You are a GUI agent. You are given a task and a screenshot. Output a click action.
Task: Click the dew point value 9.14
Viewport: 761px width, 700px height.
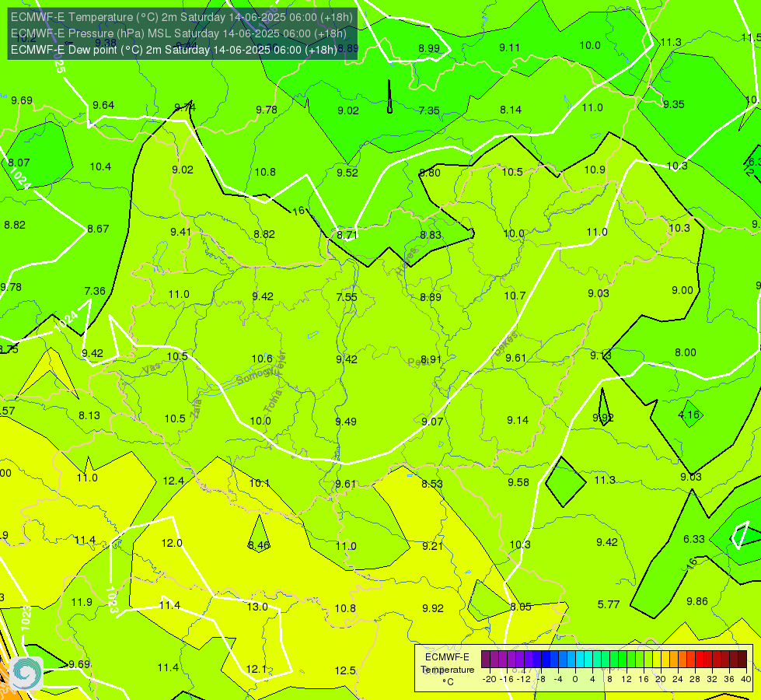pyautogui.click(x=518, y=420)
